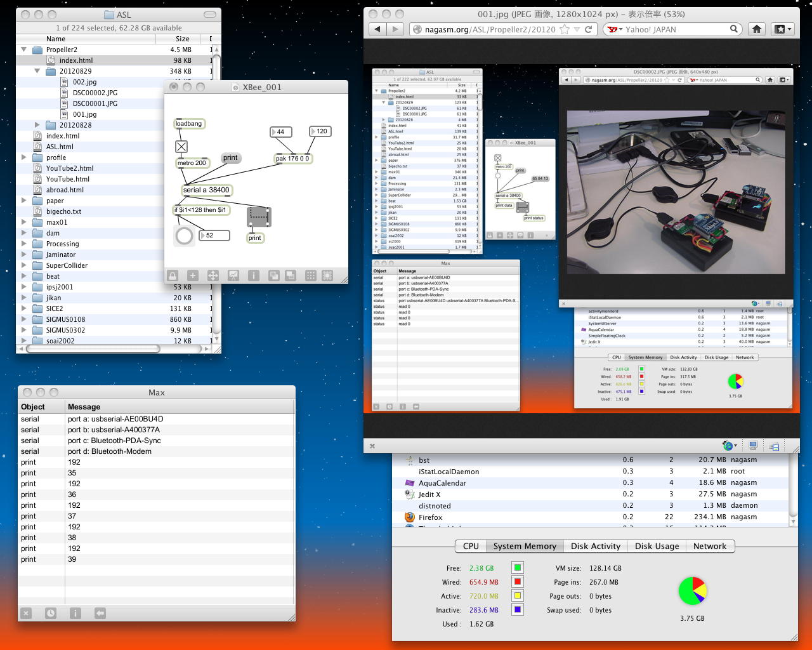
Task: Collapse the Propeller2 folder
Action: (24, 50)
